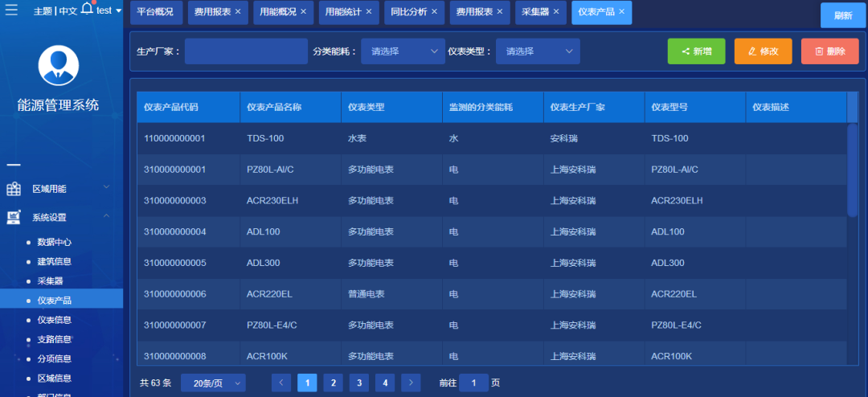Close the 费用报表 tab beside 采集器
The width and height of the screenshot is (868, 397).
(500, 11)
